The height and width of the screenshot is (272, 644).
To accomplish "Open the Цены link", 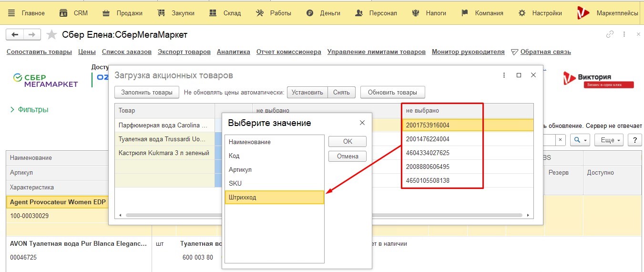I will pos(87,52).
